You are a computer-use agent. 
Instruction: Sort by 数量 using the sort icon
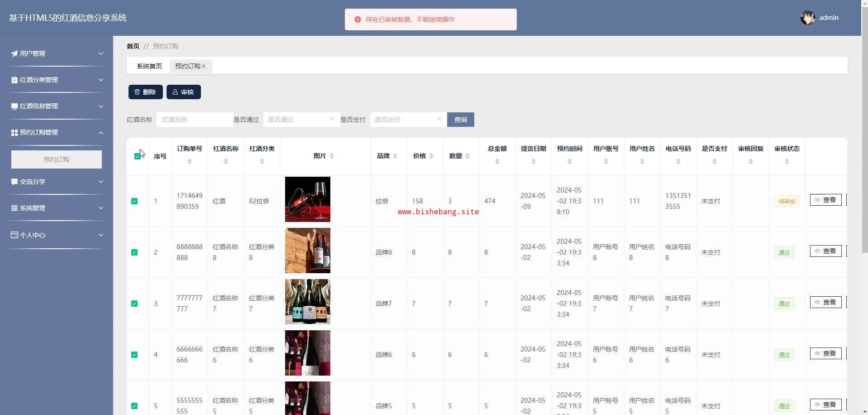(467, 156)
